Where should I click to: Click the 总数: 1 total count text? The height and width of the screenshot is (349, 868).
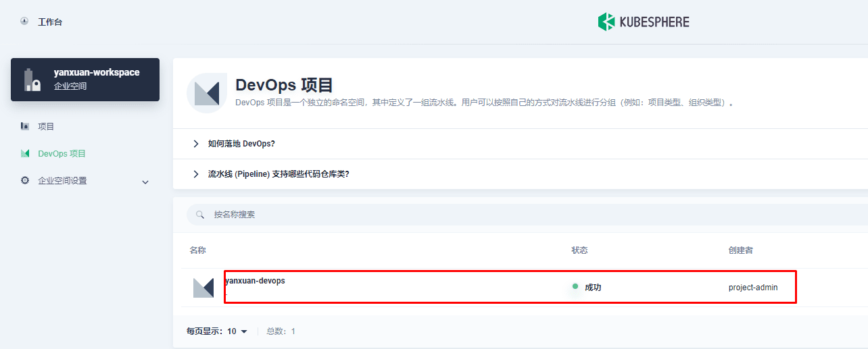[x=281, y=331]
